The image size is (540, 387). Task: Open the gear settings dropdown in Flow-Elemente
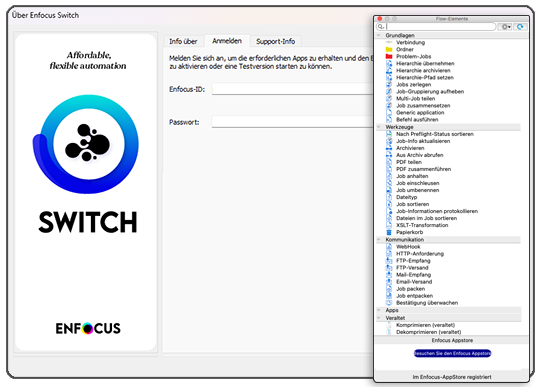point(506,27)
